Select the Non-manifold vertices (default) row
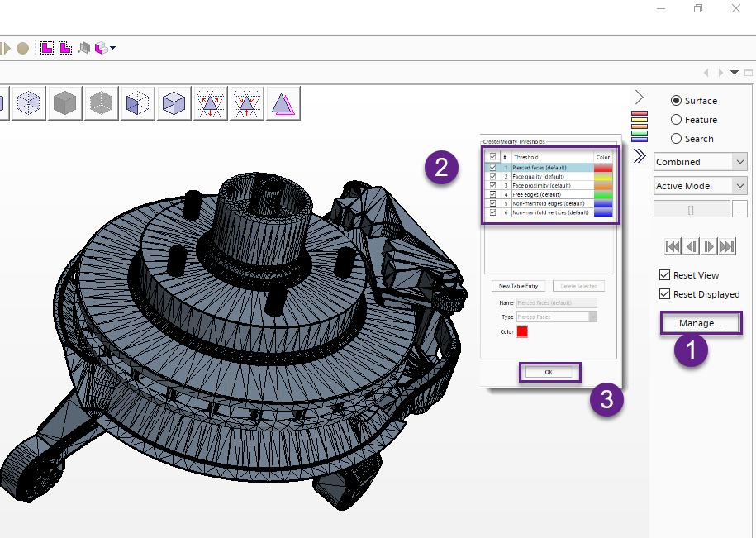This screenshot has width=756, height=538. 549,212
